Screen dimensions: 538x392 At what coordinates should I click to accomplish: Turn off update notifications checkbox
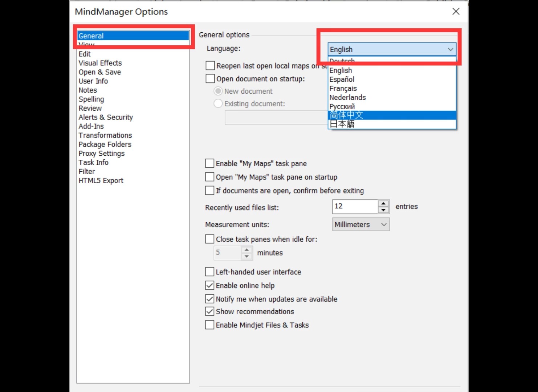pos(209,299)
